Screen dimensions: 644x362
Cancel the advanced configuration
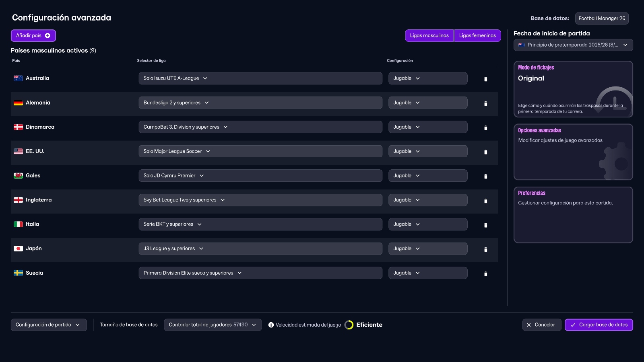point(542,325)
